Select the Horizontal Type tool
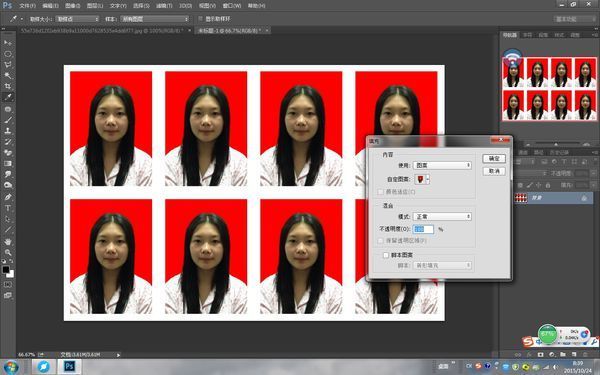 [x=8, y=208]
